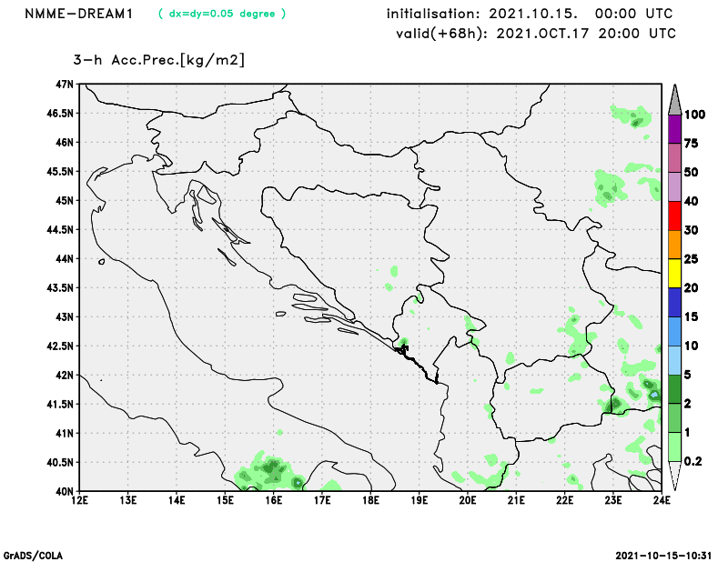Image resolution: width=728 pixels, height=562 pixels.
Task: Click the 47N label at the top-left axis
Action: click(x=64, y=84)
